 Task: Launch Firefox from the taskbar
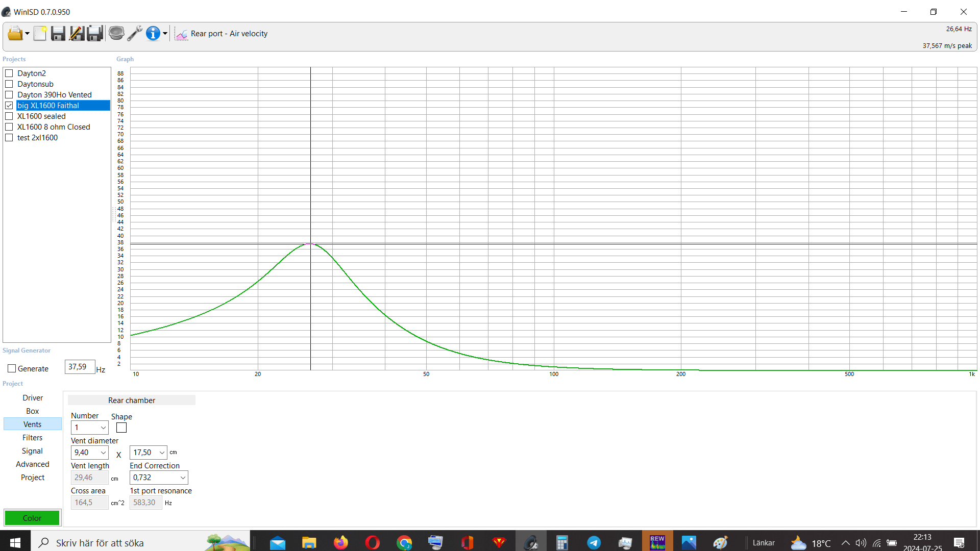(341, 542)
